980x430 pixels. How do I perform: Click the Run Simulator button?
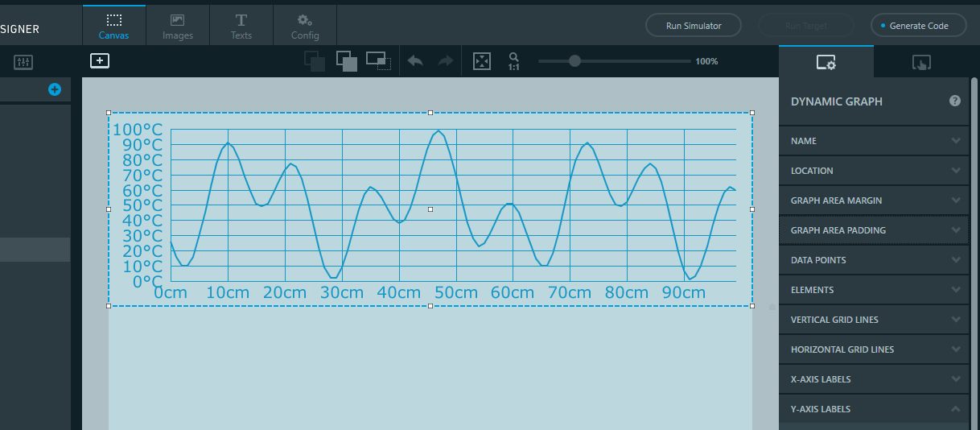(694, 26)
